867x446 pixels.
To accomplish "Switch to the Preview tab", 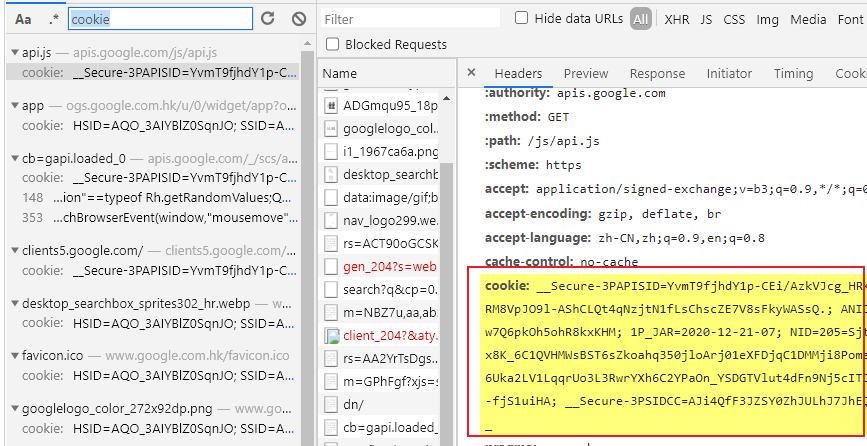I will 586,74.
